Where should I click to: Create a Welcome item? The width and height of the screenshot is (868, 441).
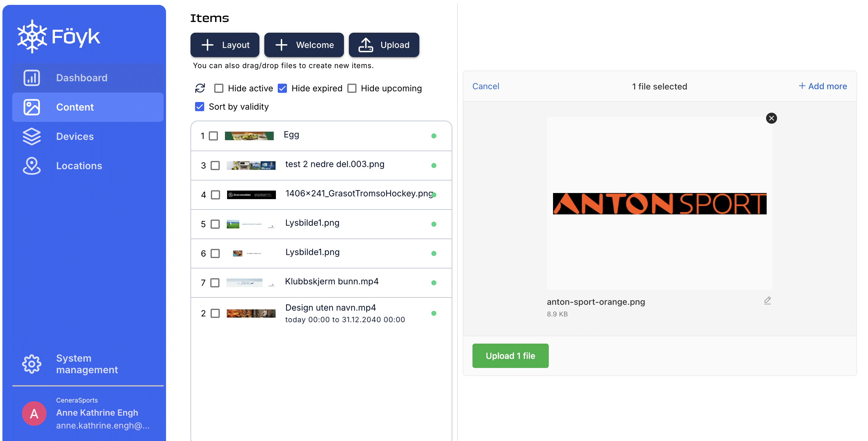pyautogui.click(x=304, y=45)
